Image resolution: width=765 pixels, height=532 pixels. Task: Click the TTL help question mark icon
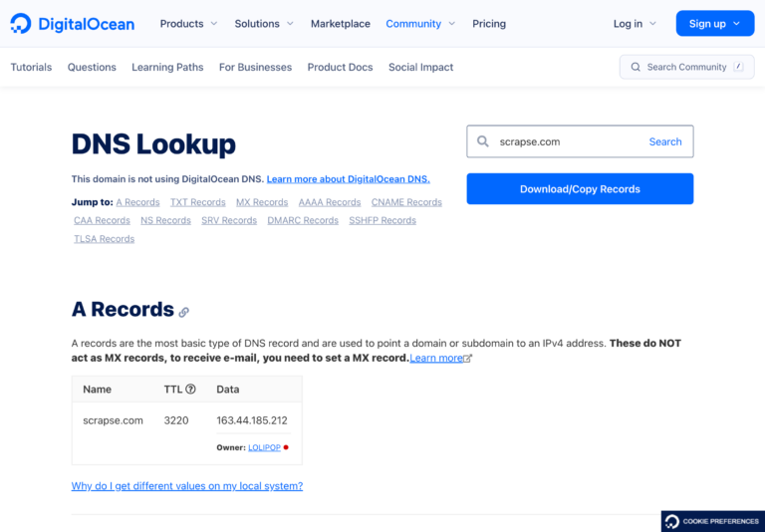(x=190, y=390)
